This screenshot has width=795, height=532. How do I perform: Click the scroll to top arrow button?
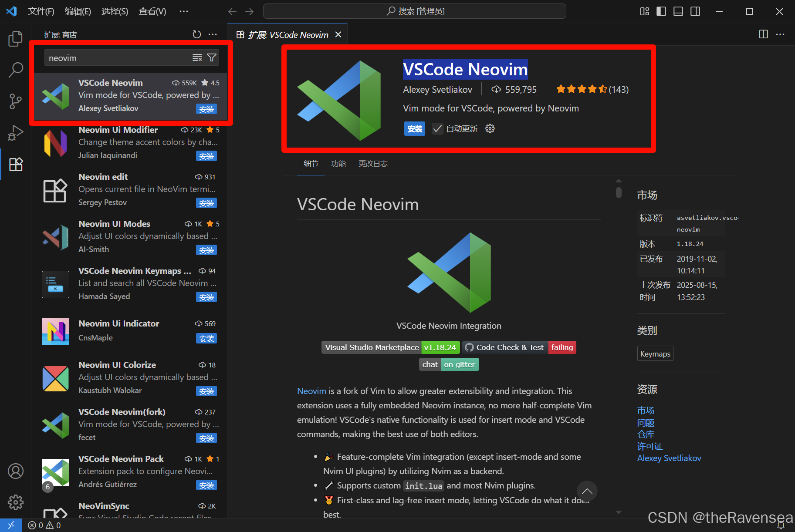coord(587,491)
